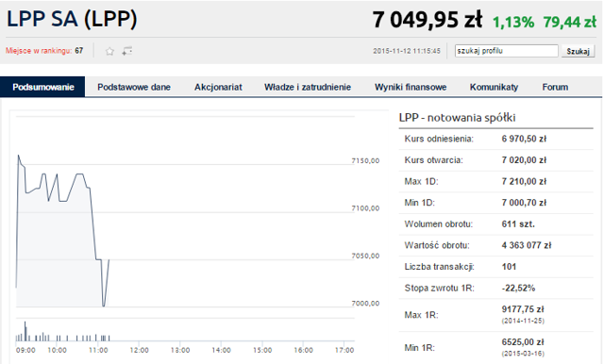Click the Szukaj search button
The image size is (604, 364).
click(x=578, y=51)
